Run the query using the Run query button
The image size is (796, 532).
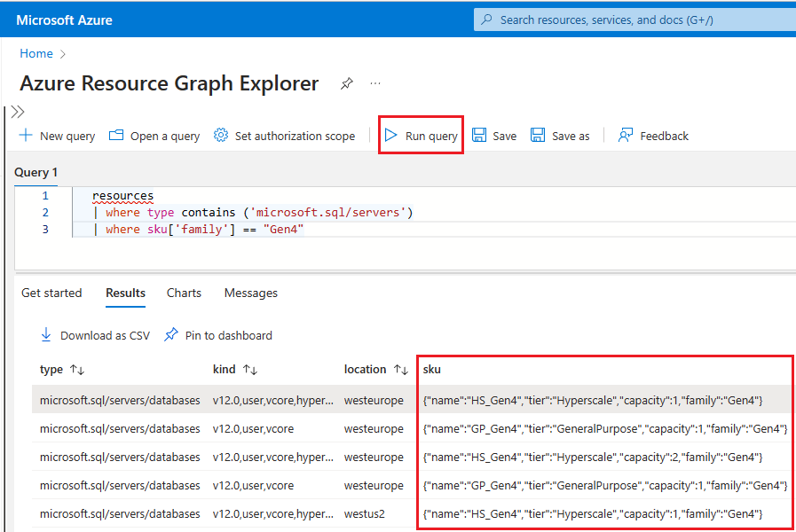pyautogui.click(x=421, y=135)
